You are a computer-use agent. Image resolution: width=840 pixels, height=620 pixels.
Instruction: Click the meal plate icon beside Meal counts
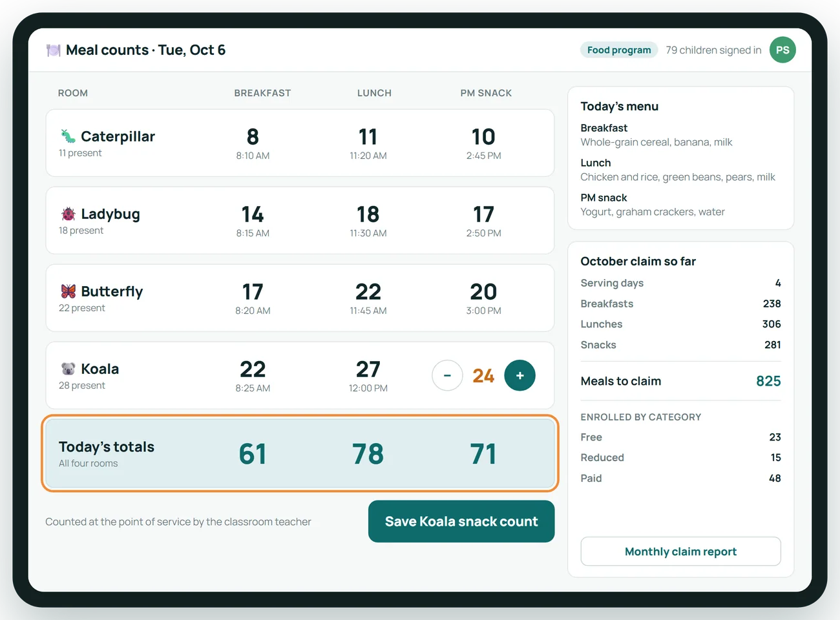[54, 50]
